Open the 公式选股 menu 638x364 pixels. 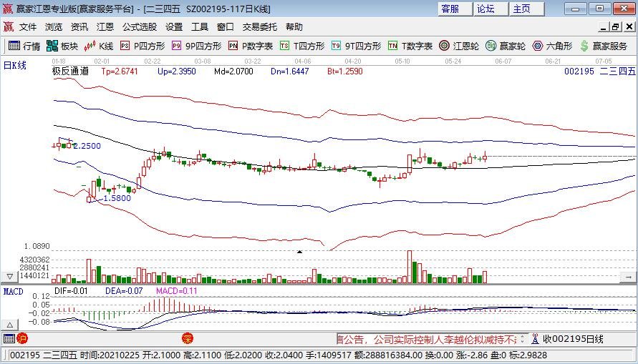click(x=140, y=27)
